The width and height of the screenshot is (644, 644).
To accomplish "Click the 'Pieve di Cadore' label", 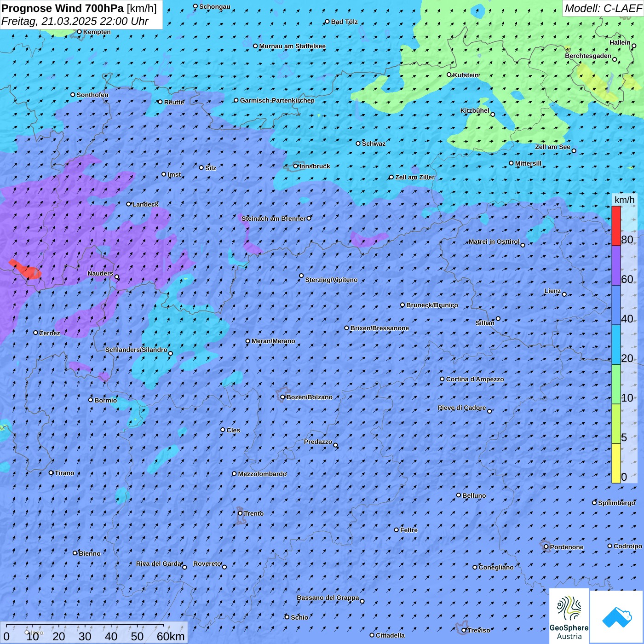I will point(462,408).
